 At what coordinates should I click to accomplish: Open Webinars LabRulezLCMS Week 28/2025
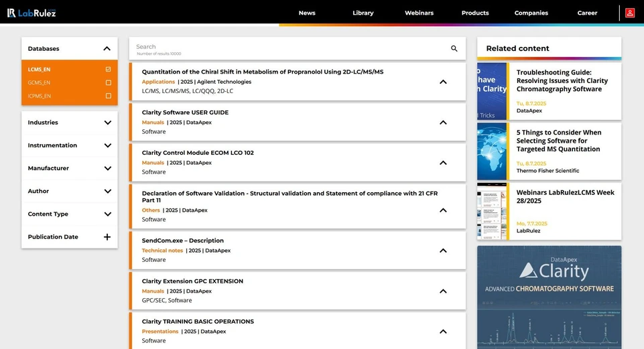click(565, 197)
